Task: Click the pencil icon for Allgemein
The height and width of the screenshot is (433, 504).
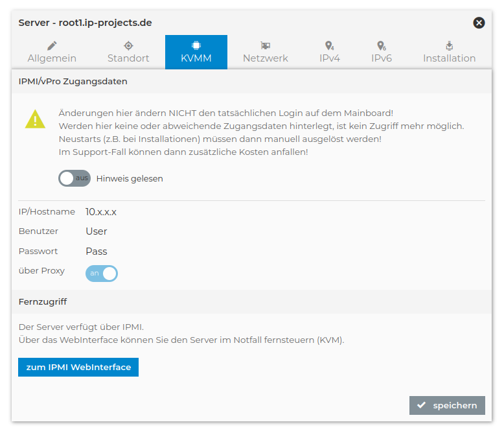Action: click(x=52, y=45)
